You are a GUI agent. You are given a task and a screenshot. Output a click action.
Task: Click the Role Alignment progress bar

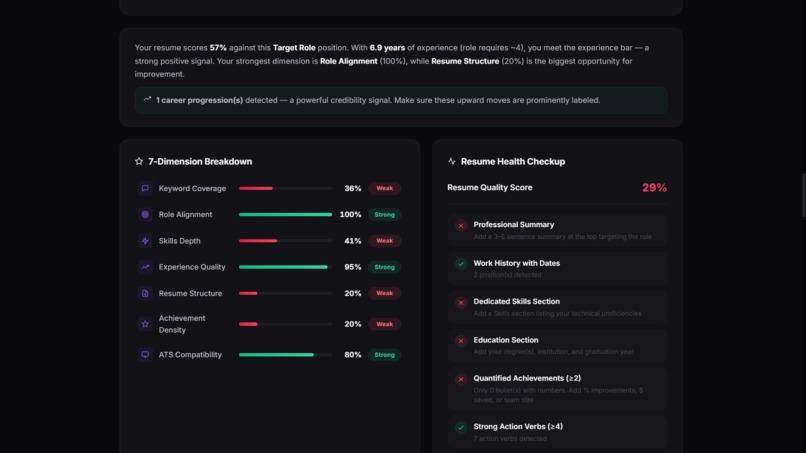[285, 214]
